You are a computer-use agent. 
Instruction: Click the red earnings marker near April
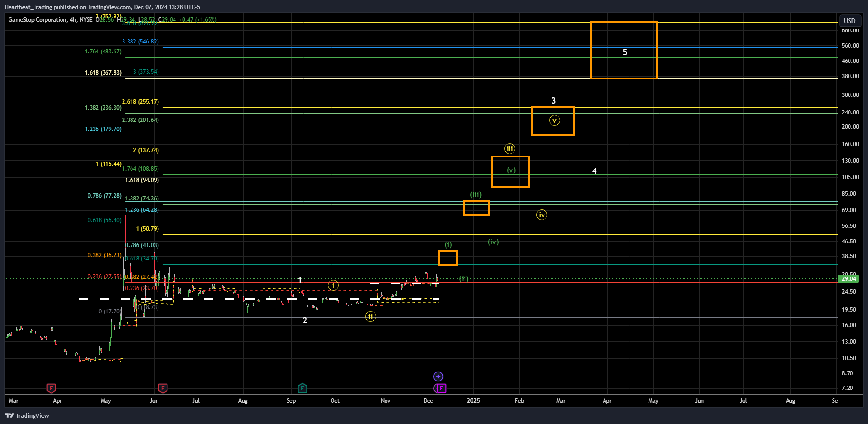[x=51, y=389]
